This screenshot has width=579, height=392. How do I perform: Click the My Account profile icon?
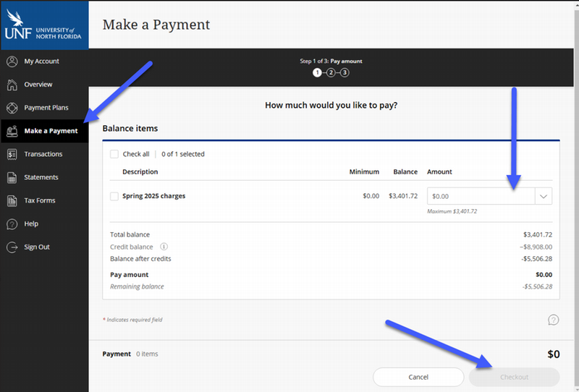pos(12,61)
